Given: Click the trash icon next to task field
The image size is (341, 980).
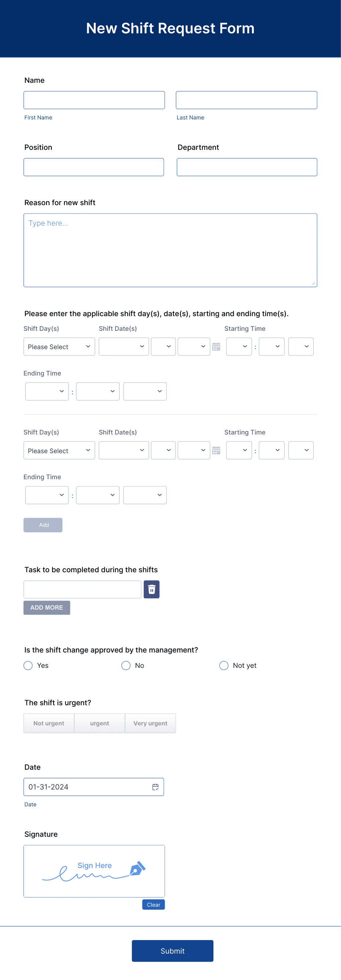Looking at the screenshot, I should 151,589.
